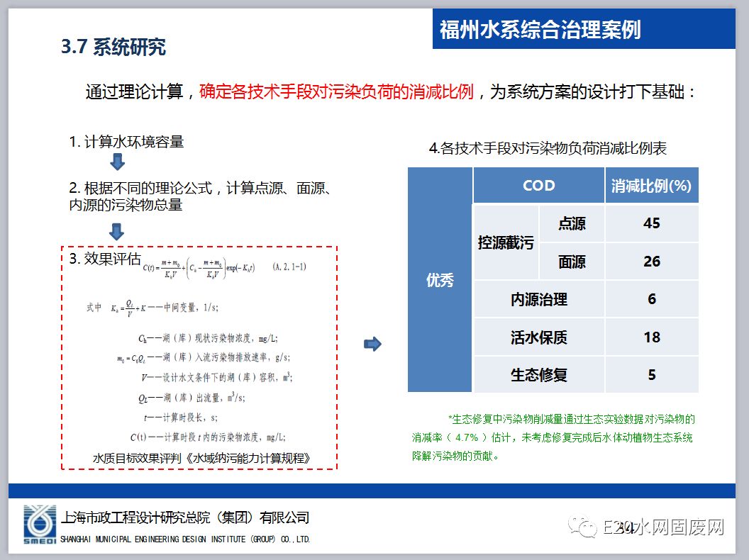Click caption '水质目标效果评判《水域纳污能力计算规程》'
The height and width of the screenshot is (560, 749).
click(201, 459)
